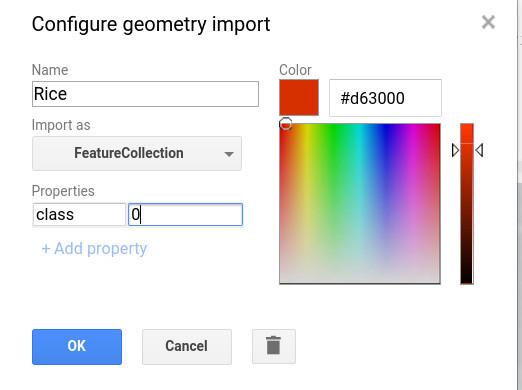Image resolution: width=522 pixels, height=390 pixels.
Task: Click the vertical red brightness slider bar
Action: click(x=467, y=204)
